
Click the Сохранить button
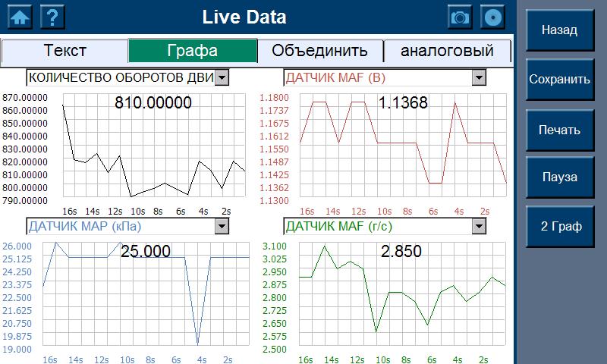coord(559,79)
